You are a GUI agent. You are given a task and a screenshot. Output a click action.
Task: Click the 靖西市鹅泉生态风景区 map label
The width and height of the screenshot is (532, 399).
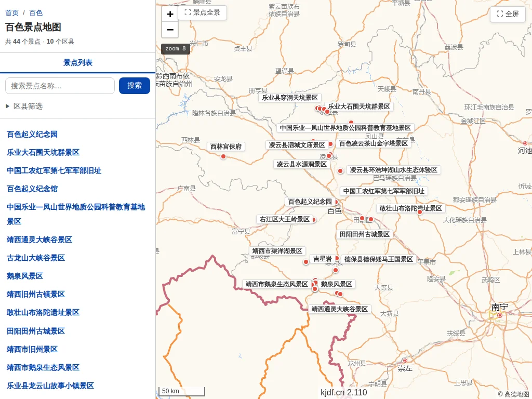[277, 284]
